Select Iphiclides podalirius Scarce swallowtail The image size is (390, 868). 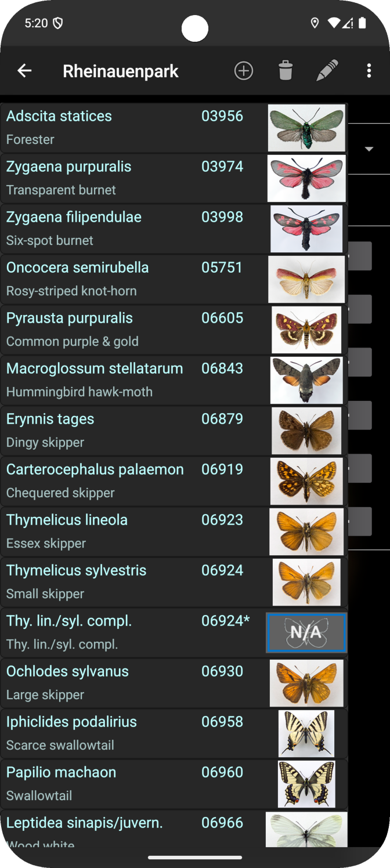116,733
